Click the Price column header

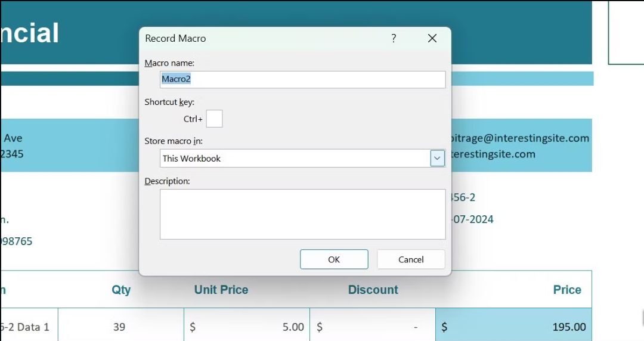(x=567, y=290)
